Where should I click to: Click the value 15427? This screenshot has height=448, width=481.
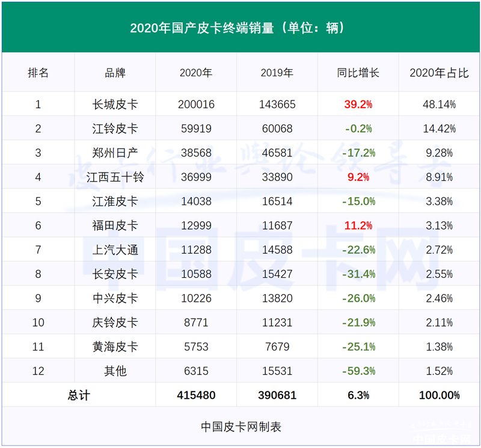tap(277, 274)
